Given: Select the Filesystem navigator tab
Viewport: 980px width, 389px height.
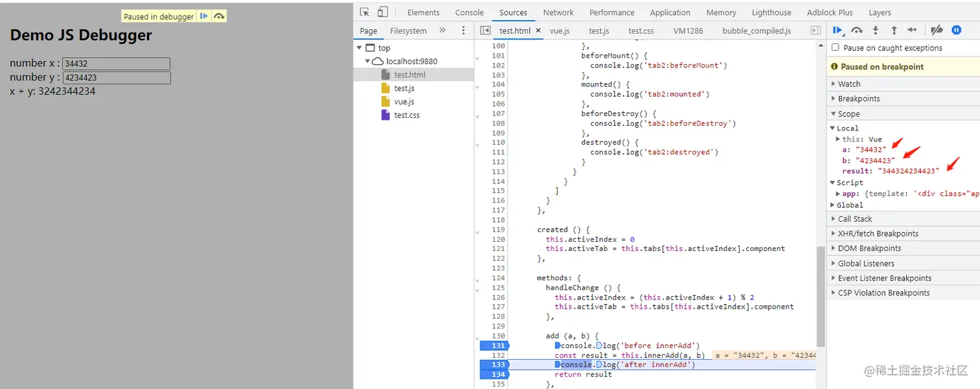Looking at the screenshot, I should (x=408, y=30).
